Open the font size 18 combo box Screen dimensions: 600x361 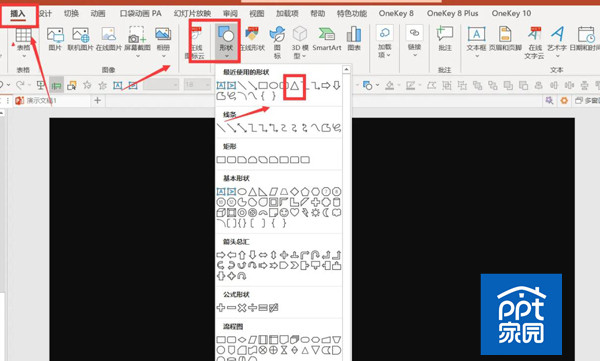[x=197, y=84]
